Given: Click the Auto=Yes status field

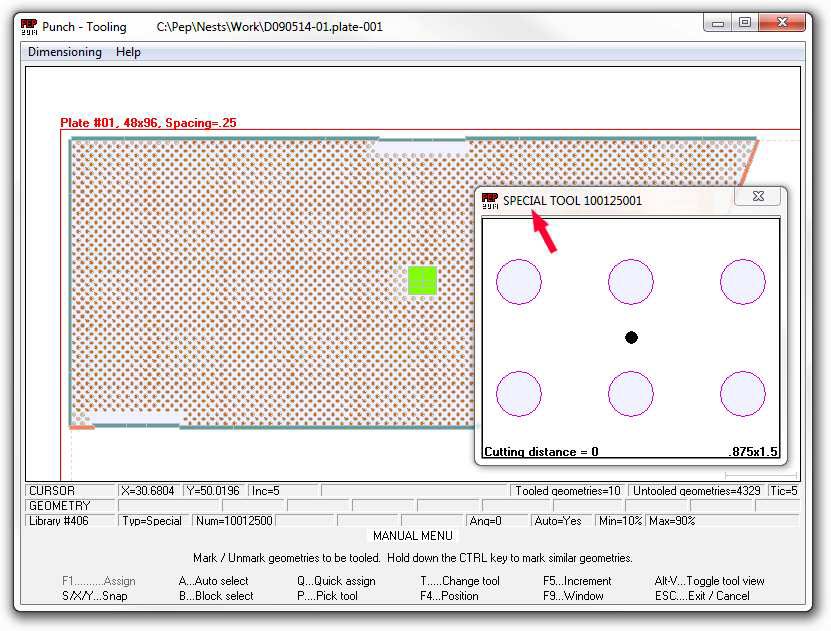Looking at the screenshot, I should point(560,521).
